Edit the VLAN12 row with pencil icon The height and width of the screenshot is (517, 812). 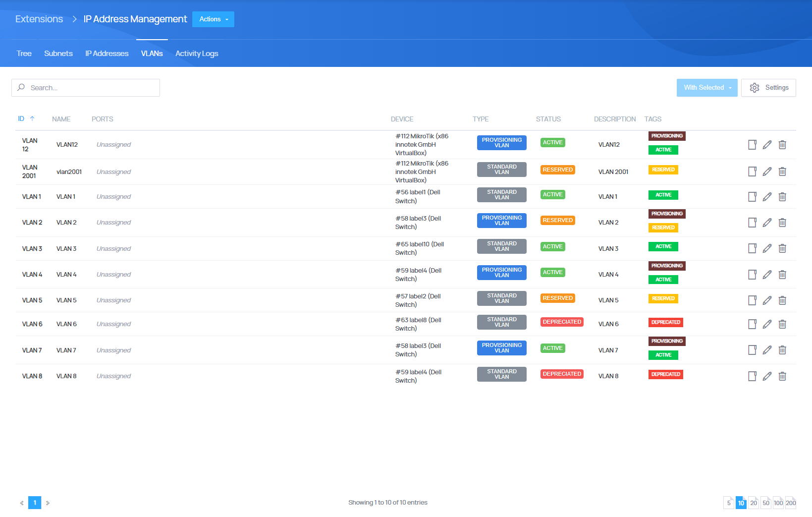pos(767,145)
